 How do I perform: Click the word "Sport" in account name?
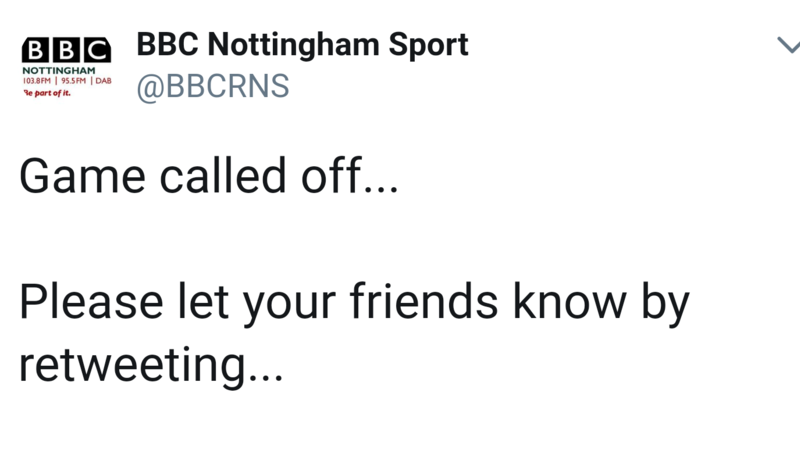coord(428,46)
